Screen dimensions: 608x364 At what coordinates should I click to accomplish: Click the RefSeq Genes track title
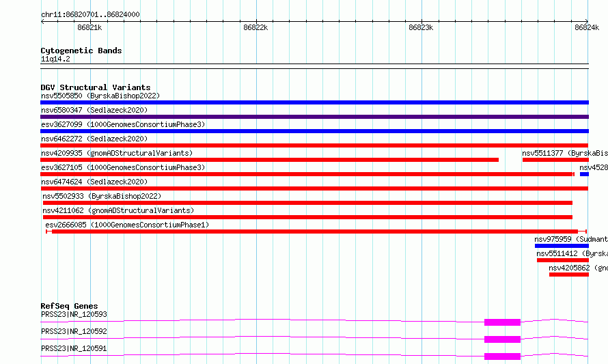point(69,306)
